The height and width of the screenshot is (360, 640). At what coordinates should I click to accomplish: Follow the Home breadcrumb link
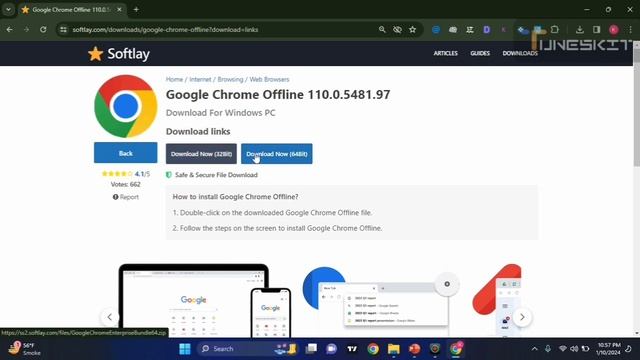(174, 79)
